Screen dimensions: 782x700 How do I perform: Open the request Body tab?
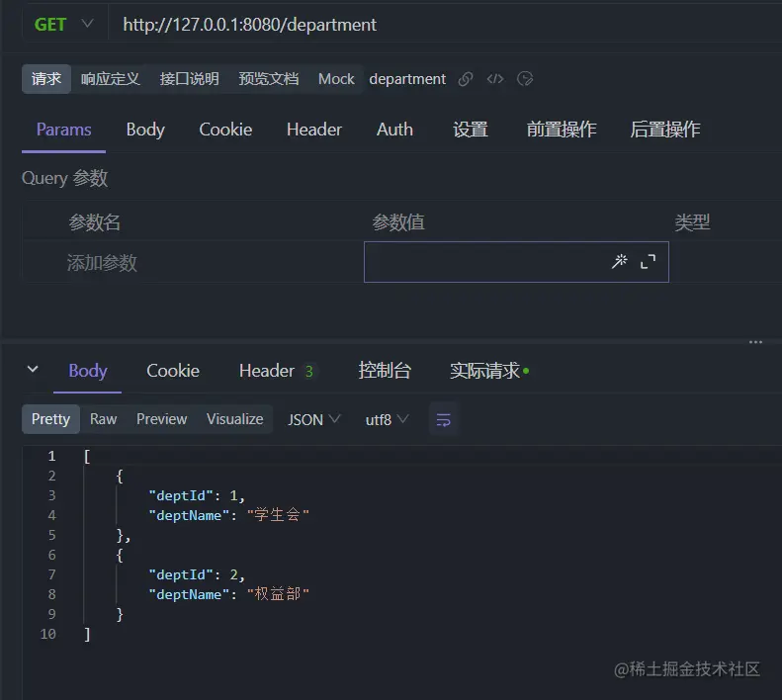click(145, 130)
